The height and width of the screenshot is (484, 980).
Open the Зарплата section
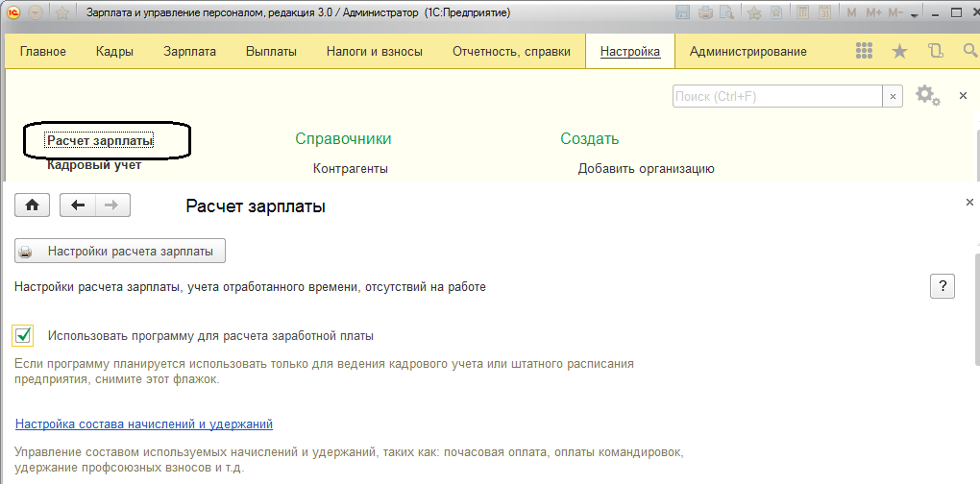click(x=190, y=52)
